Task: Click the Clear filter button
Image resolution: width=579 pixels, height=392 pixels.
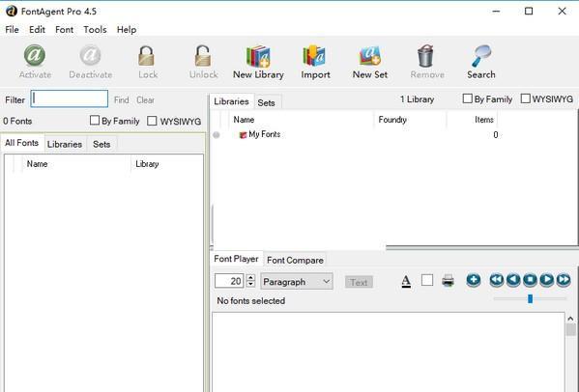Action: (146, 100)
